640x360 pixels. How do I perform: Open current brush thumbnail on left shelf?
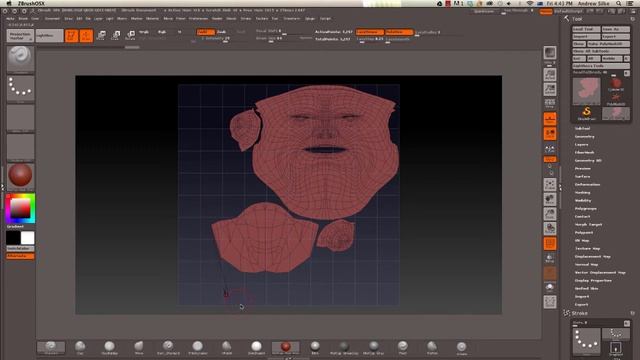20,59
